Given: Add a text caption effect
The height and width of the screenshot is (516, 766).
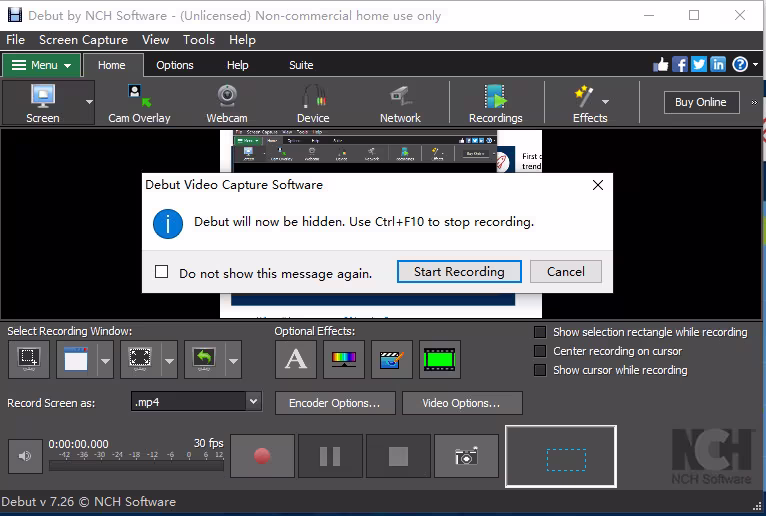Looking at the screenshot, I should 296,360.
